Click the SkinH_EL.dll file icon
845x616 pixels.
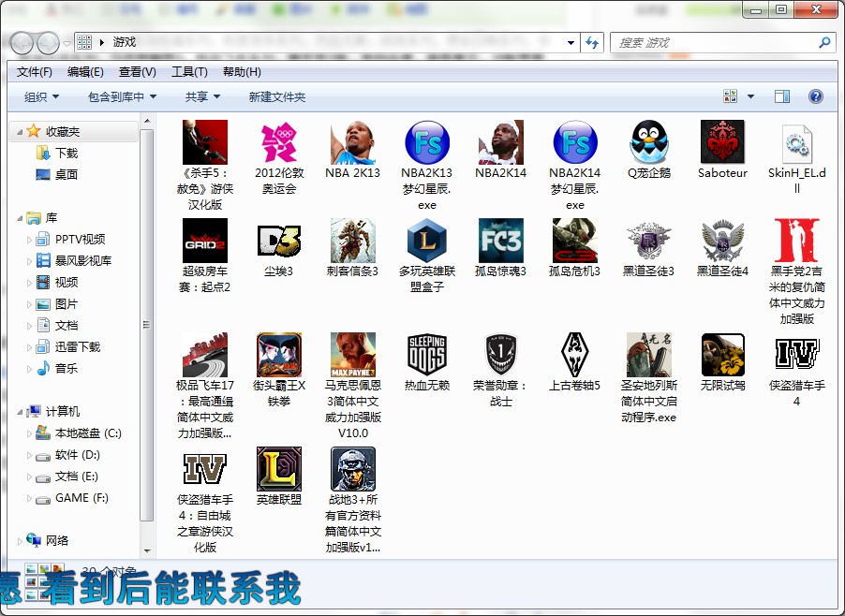(x=796, y=142)
